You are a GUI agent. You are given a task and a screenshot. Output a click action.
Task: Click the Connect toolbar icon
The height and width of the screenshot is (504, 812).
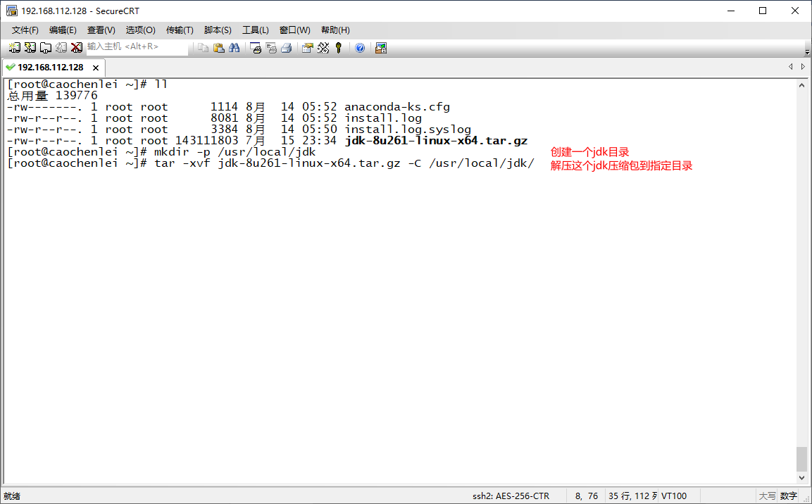[x=15, y=48]
